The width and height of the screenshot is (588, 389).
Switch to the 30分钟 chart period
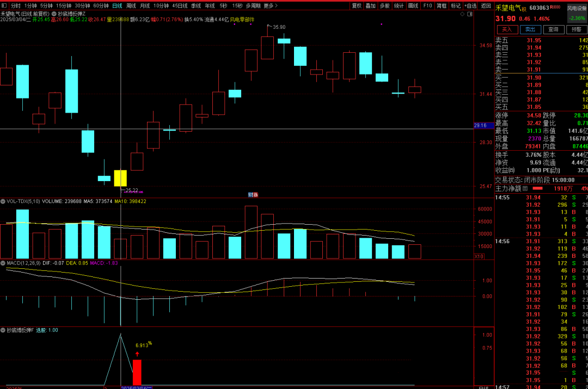(x=82, y=5)
